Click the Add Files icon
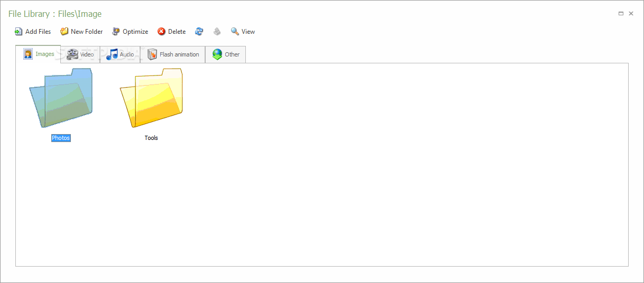Image resolution: width=644 pixels, height=283 pixels. click(19, 32)
